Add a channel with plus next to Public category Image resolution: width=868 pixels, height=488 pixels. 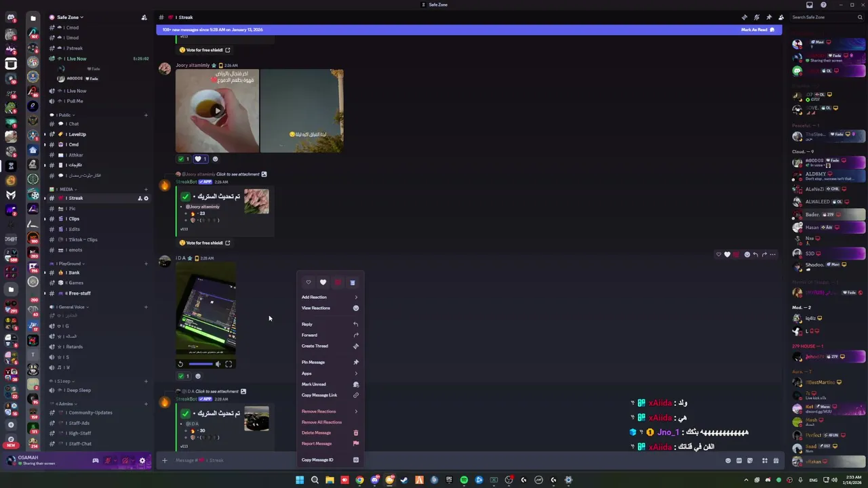coord(146,115)
